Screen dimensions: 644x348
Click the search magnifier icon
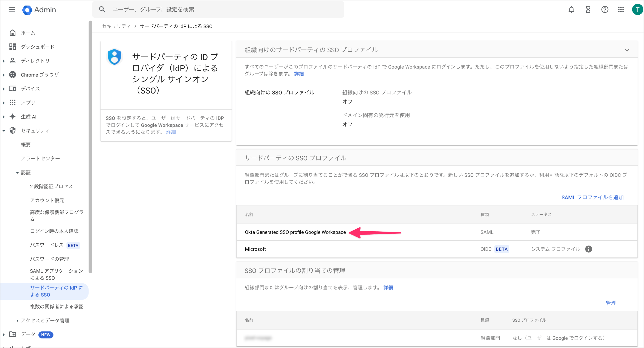102,9
